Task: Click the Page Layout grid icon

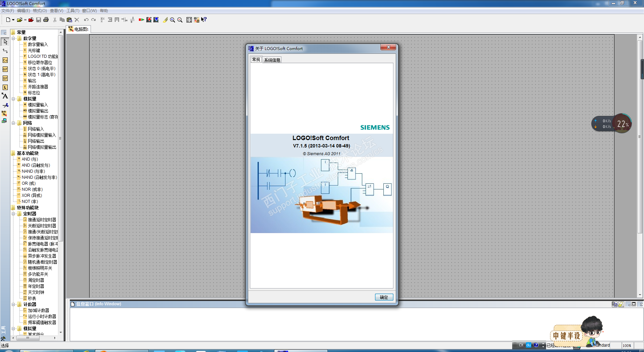Action: pyautogui.click(x=189, y=20)
